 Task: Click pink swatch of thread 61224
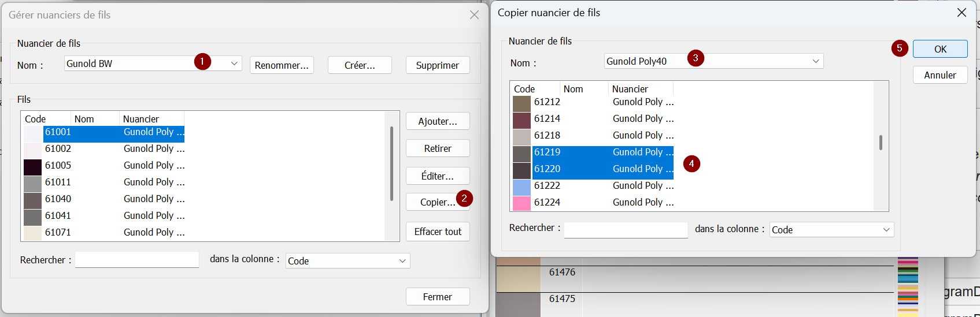pyautogui.click(x=522, y=203)
